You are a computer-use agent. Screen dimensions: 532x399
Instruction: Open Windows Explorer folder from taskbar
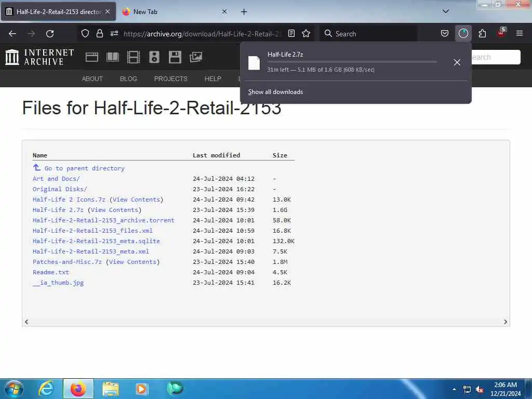pyautogui.click(x=111, y=389)
